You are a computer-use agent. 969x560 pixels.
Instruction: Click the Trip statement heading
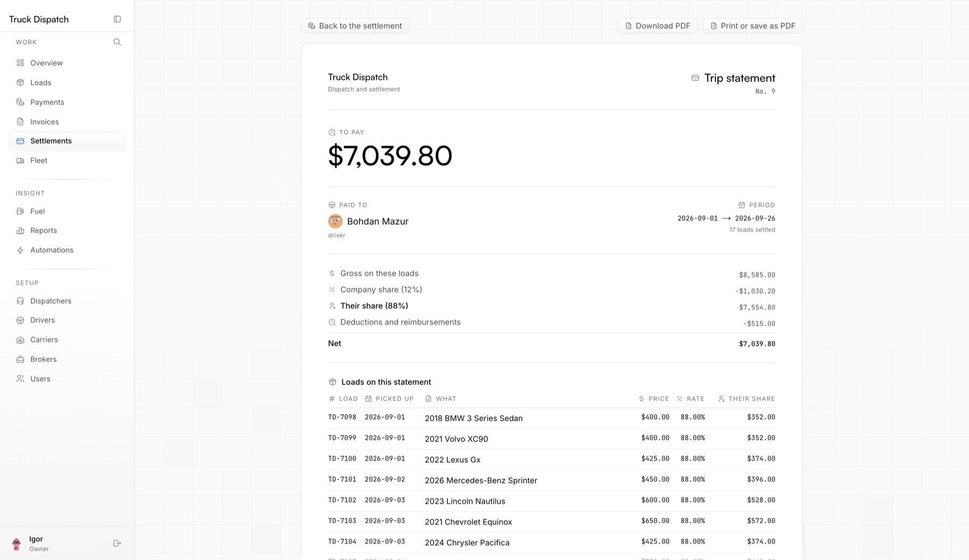pyautogui.click(x=740, y=78)
